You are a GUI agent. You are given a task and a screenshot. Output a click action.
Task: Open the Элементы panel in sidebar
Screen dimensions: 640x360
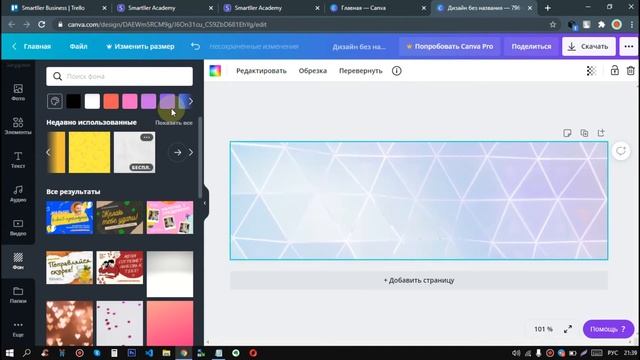pos(18,126)
